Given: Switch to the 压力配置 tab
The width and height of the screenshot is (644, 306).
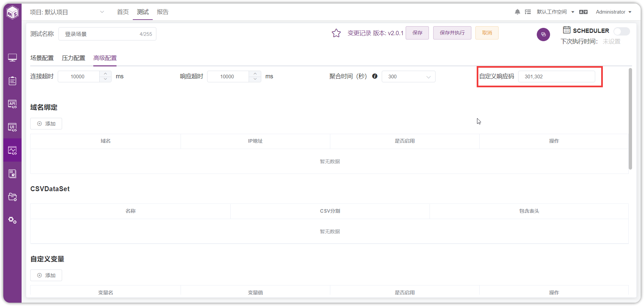Looking at the screenshot, I should (x=73, y=58).
